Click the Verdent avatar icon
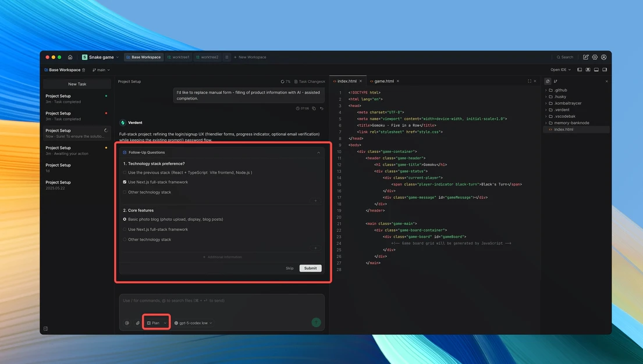Screen dimensions: 643x364 coord(123,123)
